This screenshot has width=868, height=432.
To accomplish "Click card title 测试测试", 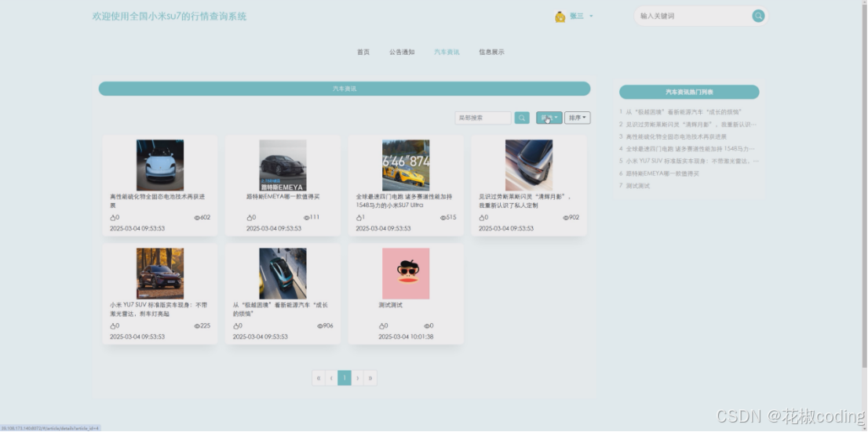I will [391, 305].
